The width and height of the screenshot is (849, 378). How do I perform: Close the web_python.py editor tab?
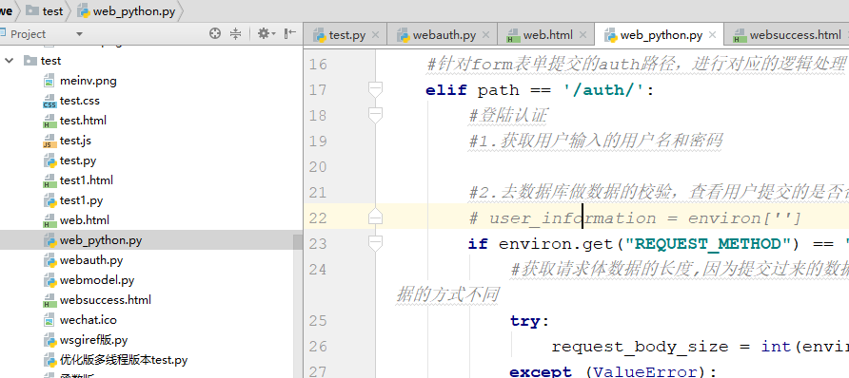pos(713,35)
